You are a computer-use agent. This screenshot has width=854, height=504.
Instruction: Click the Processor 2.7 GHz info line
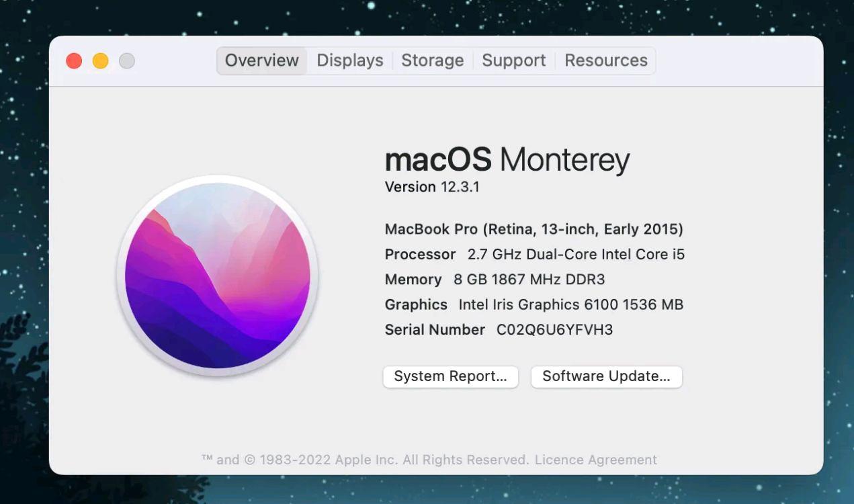534,255
